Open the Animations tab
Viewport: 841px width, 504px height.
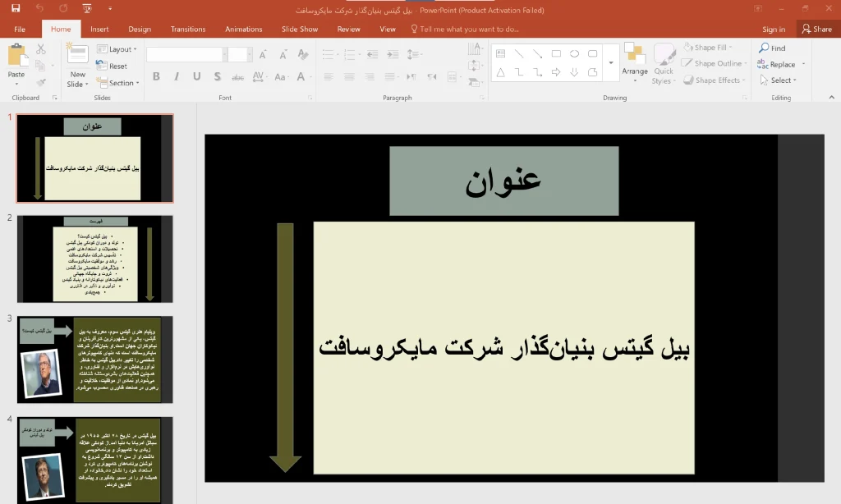coord(243,29)
